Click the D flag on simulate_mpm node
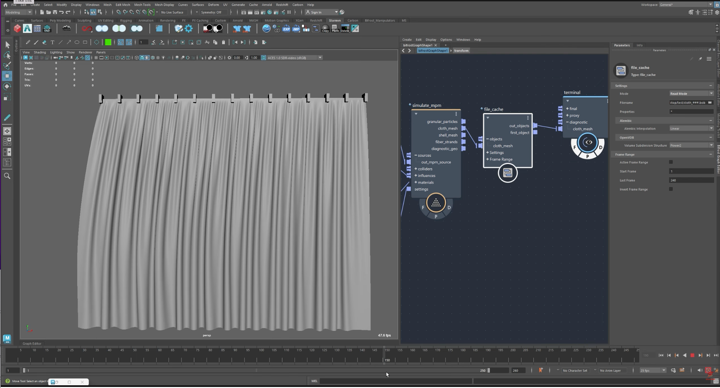Image resolution: width=720 pixels, height=388 pixels. pos(449,208)
